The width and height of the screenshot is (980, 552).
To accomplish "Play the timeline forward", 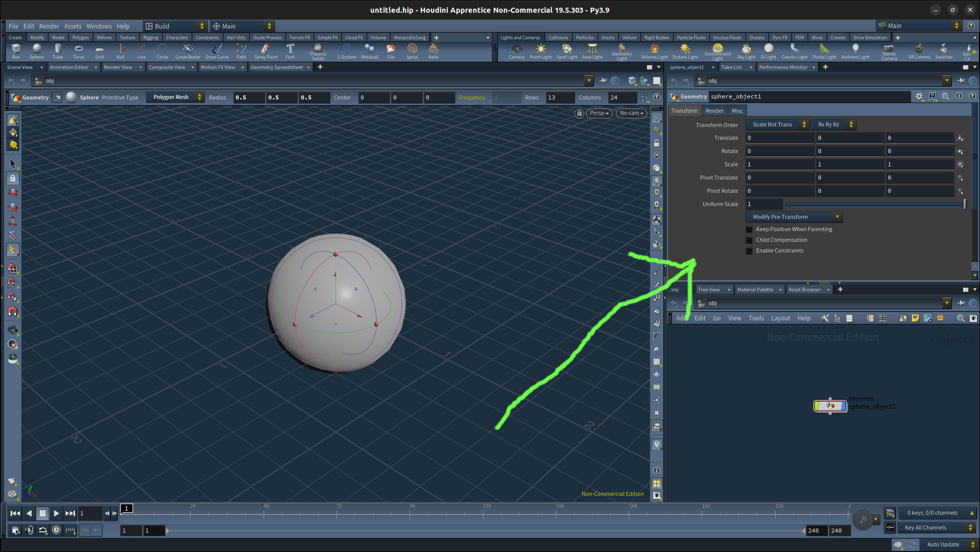I will tap(56, 513).
